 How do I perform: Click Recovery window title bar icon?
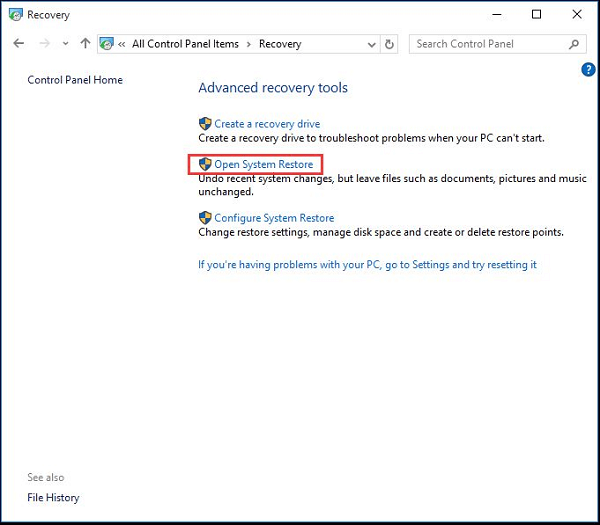click(x=16, y=15)
